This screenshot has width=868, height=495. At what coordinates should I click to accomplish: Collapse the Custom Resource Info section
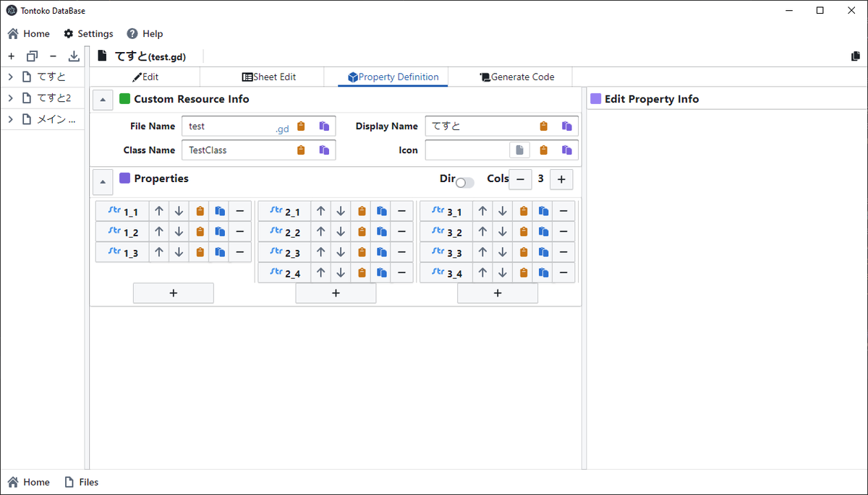point(103,100)
